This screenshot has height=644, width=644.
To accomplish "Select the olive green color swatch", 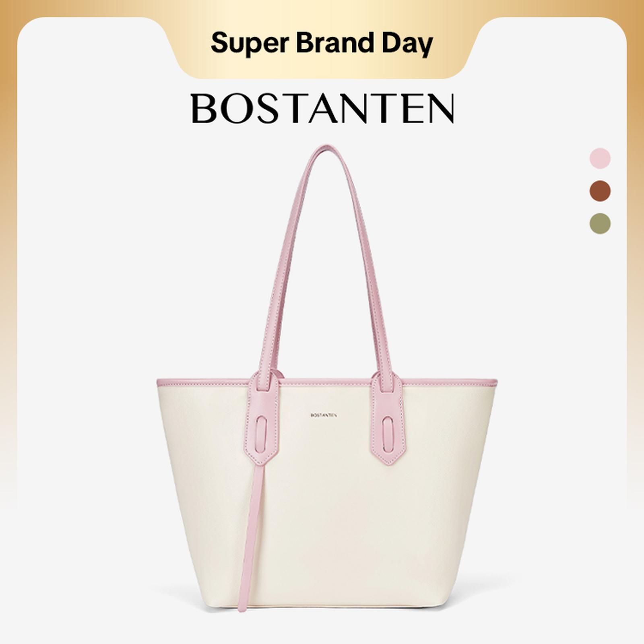I will click(600, 223).
